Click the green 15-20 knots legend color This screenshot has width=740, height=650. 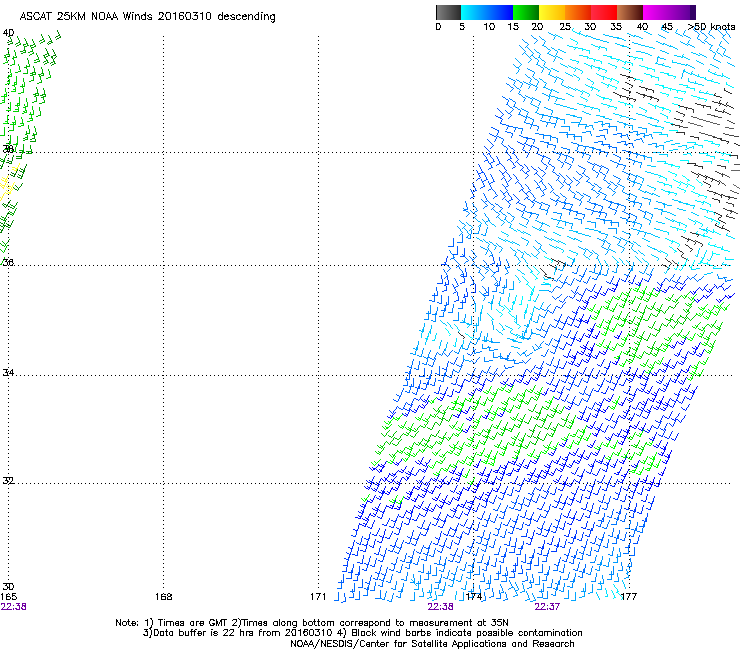(x=526, y=12)
